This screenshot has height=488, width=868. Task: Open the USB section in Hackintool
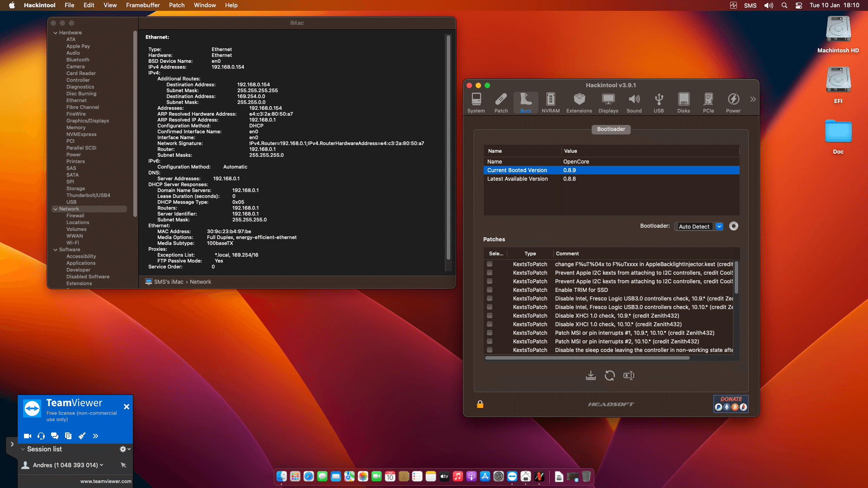[659, 102]
